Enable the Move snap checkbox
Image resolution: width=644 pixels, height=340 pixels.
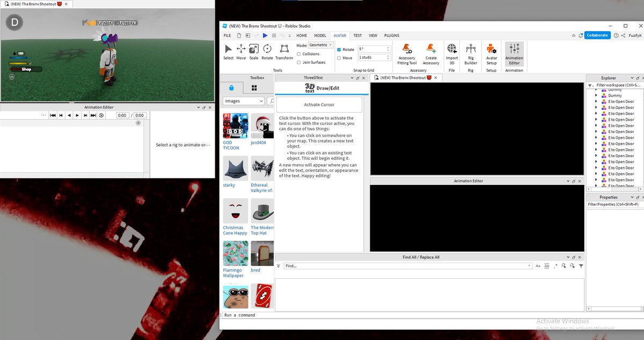(339, 58)
